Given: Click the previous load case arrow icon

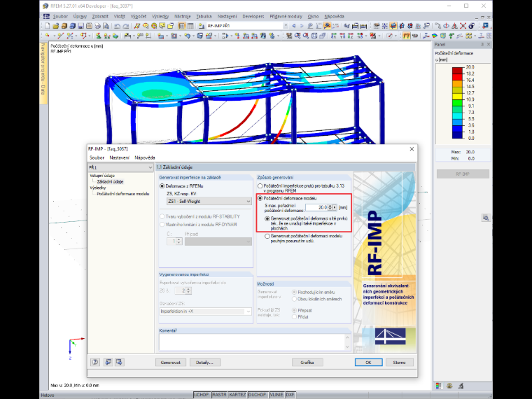Looking at the screenshot, I should click(x=294, y=26).
